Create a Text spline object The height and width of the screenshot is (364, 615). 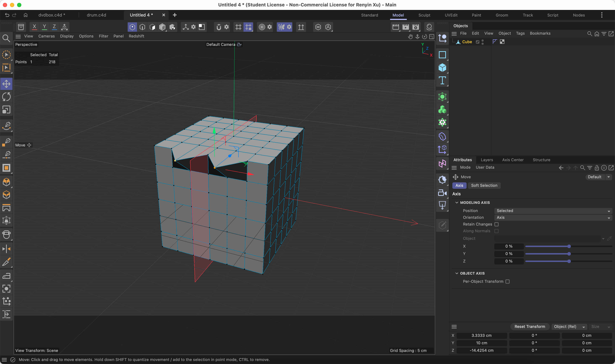tap(442, 81)
